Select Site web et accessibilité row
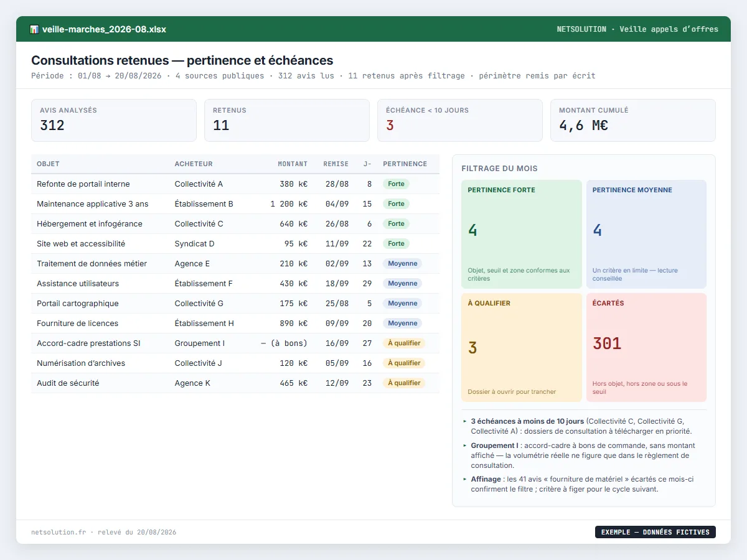This screenshot has width=747, height=560. (x=235, y=244)
